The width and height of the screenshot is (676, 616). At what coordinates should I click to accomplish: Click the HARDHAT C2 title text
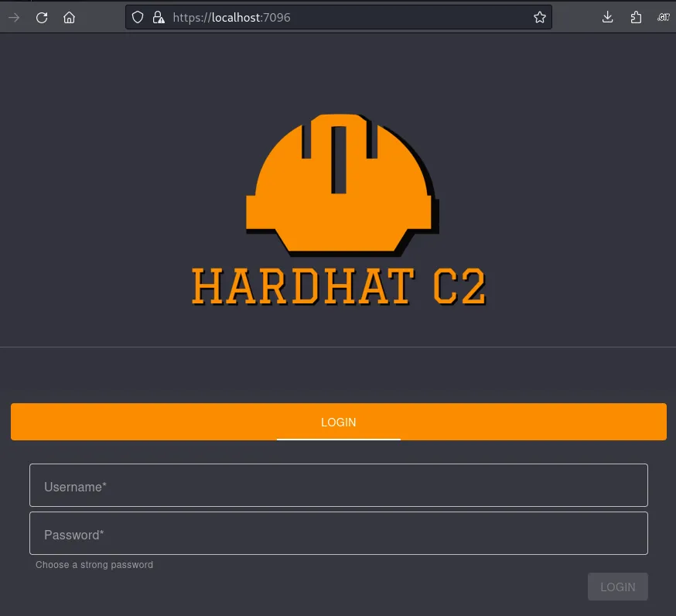pos(338,286)
